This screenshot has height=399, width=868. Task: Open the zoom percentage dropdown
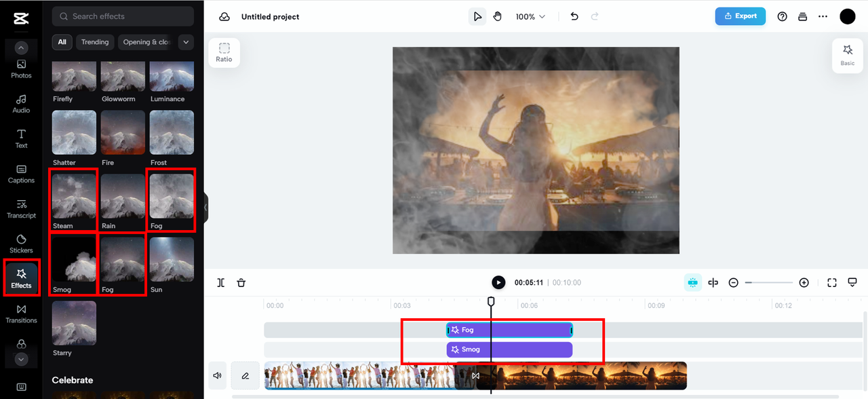pyautogui.click(x=530, y=16)
